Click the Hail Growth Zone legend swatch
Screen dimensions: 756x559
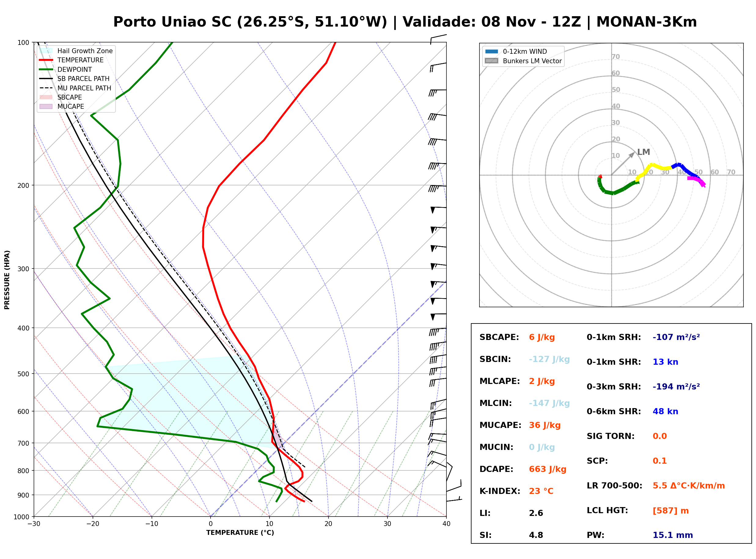pyautogui.click(x=46, y=51)
